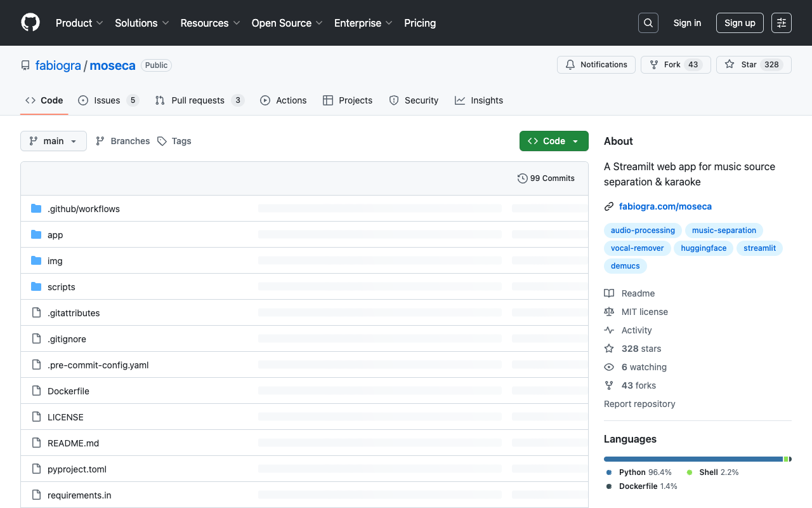
Task: Click the repository icon beside fabiogra
Action: 25,65
